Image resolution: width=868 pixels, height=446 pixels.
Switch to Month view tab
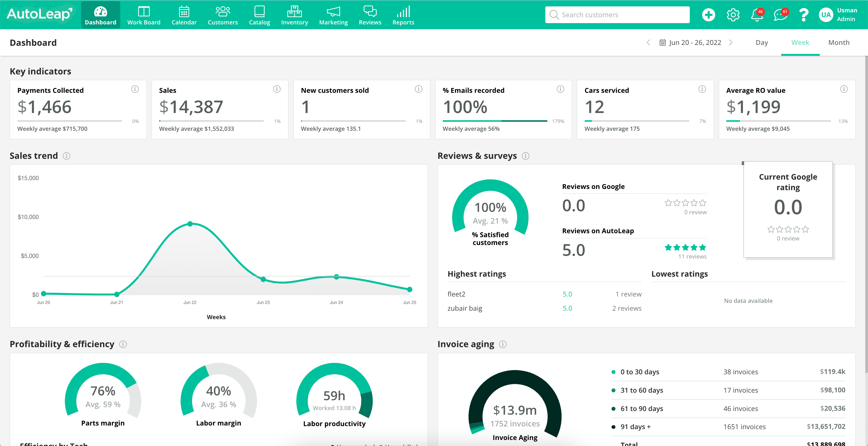point(839,42)
